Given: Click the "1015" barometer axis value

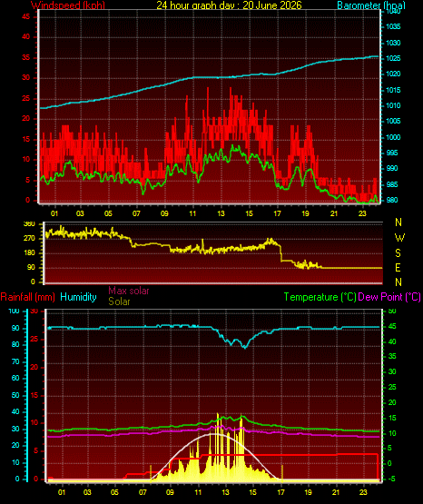Looking at the screenshot, I should tap(393, 90).
